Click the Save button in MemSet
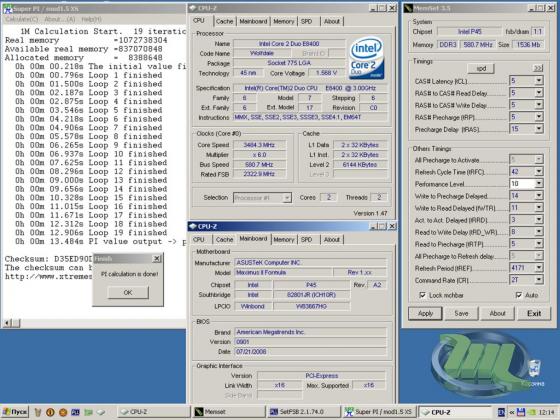This screenshot has width=560, height=420. point(461,313)
